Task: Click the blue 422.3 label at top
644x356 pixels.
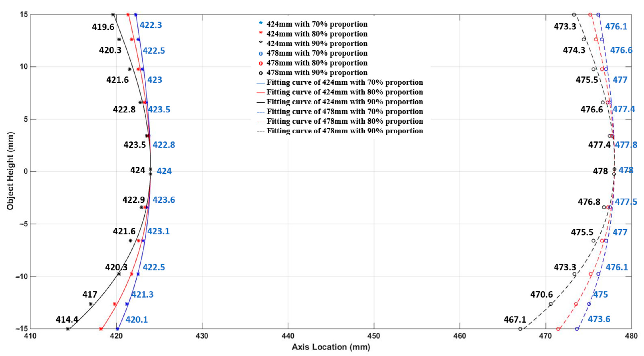Action: point(151,25)
